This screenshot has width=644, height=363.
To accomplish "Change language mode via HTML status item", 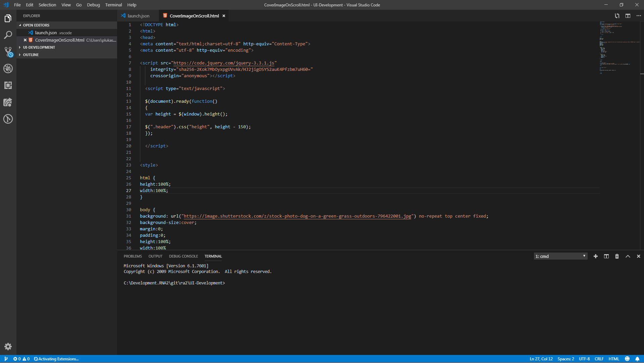I will pyautogui.click(x=614, y=359).
